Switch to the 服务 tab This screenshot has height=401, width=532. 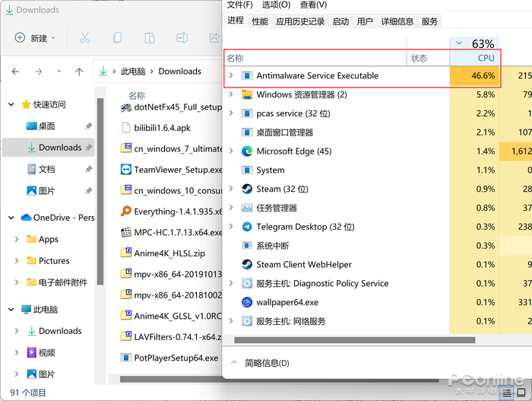tap(429, 21)
